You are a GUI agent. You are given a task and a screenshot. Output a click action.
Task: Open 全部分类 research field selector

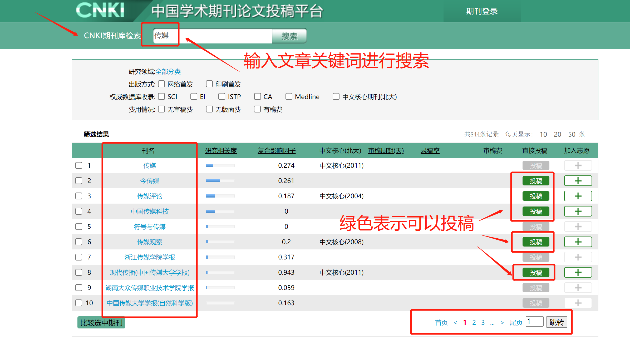(168, 72)
